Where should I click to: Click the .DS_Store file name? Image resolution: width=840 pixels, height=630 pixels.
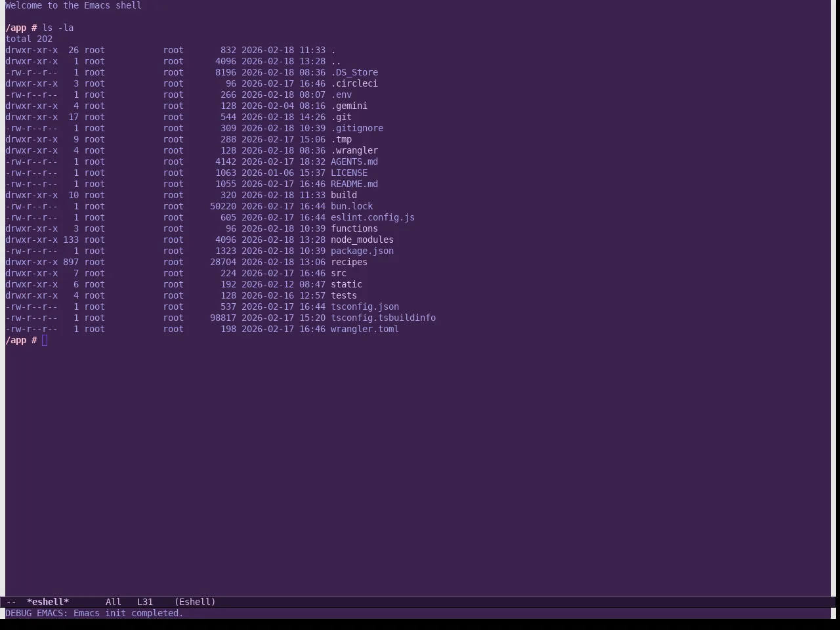tap(354, 72)
